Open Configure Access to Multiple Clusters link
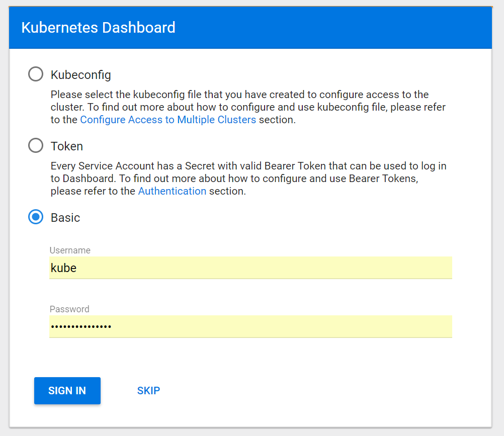 click(168, 120)
